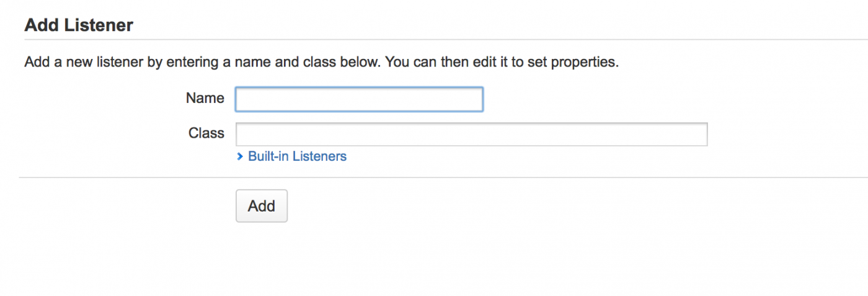
Task: Open the Built-in Listeners link
Action: [x=297, y=156]
